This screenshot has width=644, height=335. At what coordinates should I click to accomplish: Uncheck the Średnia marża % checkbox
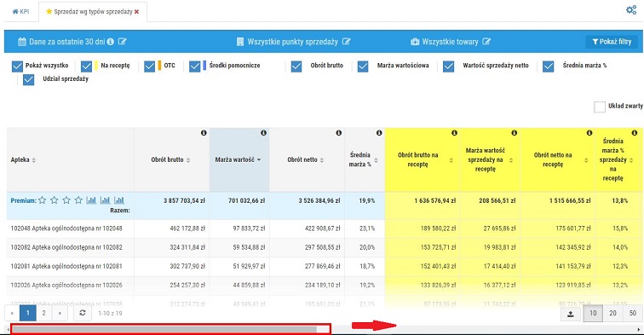tap(549, 66)
